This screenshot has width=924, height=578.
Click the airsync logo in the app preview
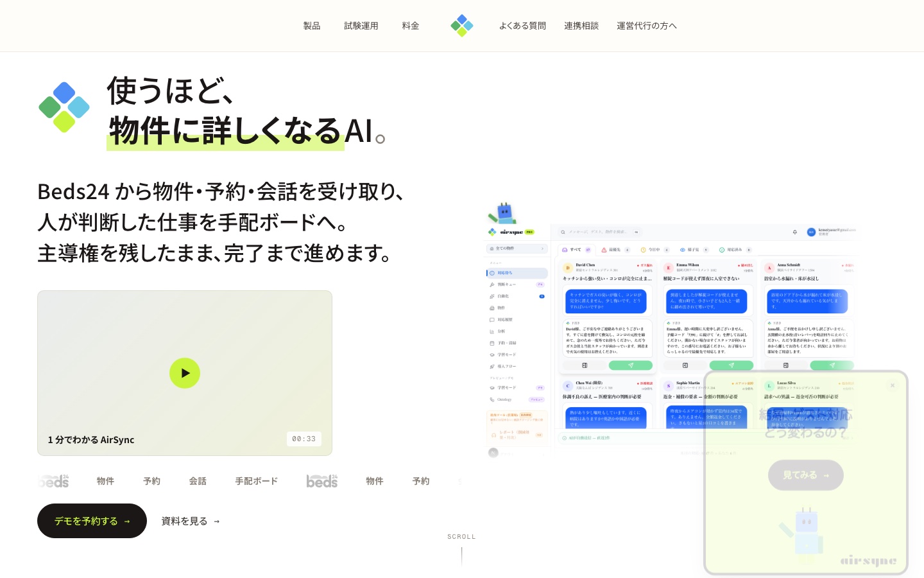point(511,232)
